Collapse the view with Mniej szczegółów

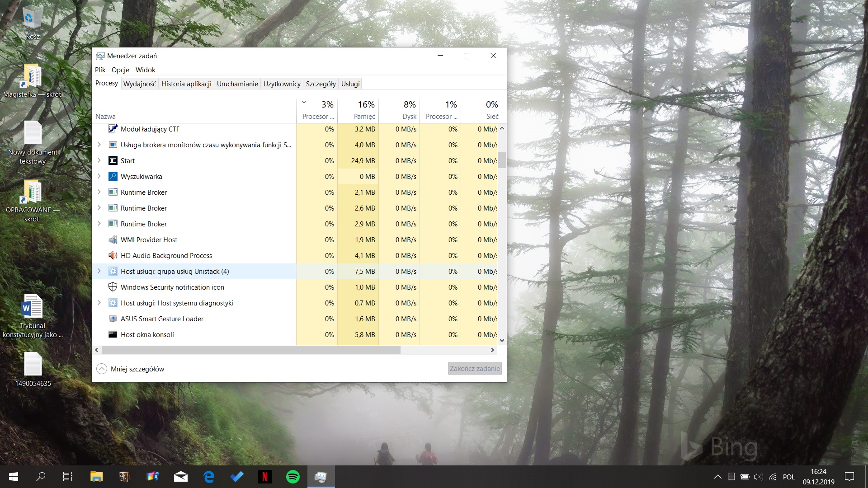[x=131, y=369]
